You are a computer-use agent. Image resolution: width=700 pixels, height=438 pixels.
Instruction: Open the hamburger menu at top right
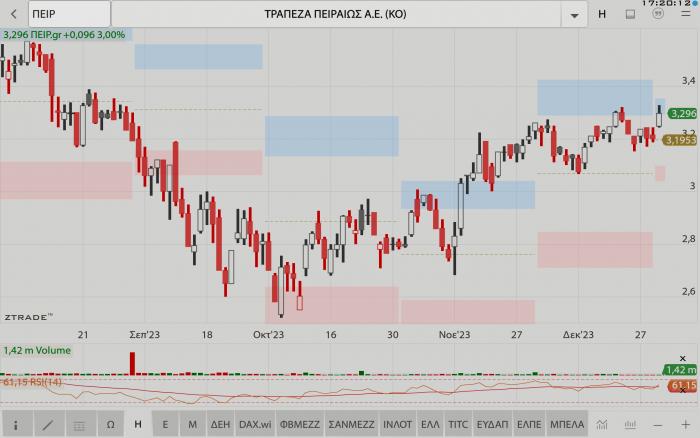click(x=684, y=15)
